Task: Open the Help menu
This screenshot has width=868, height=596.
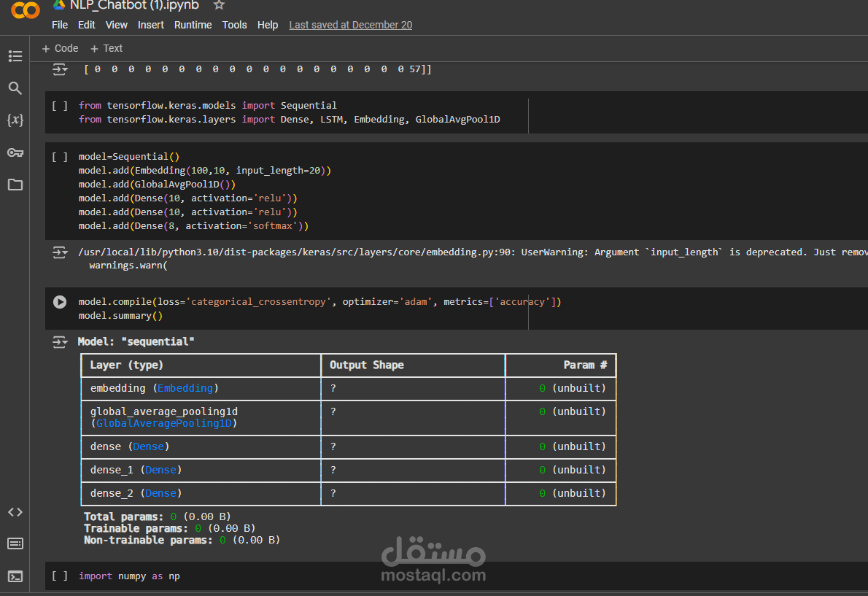Action: tap(268, 25)
